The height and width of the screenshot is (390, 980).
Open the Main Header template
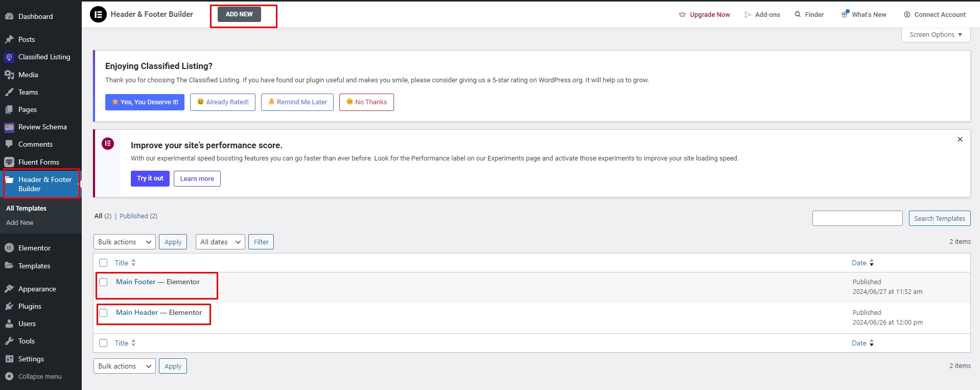[137, 312]
